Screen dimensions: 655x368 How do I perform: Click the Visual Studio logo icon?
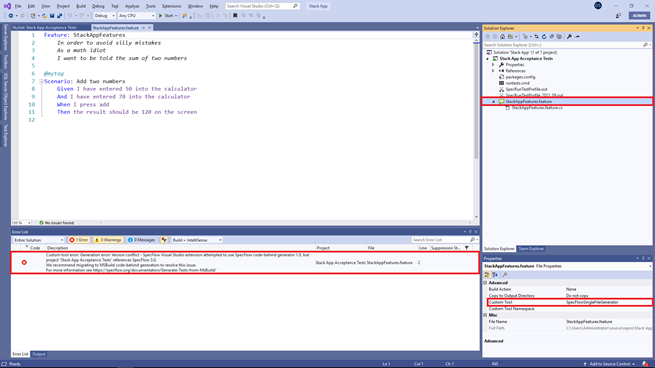7,6
